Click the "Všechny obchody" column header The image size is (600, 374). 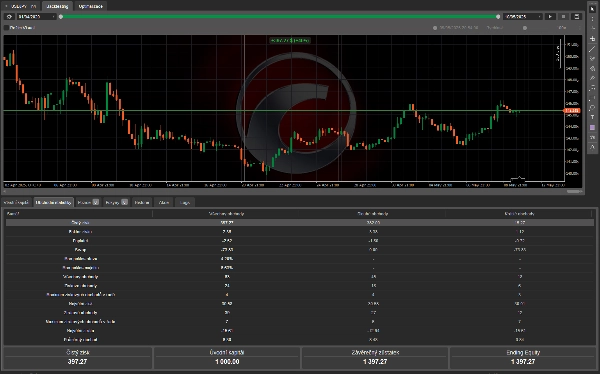click(227, 214)
